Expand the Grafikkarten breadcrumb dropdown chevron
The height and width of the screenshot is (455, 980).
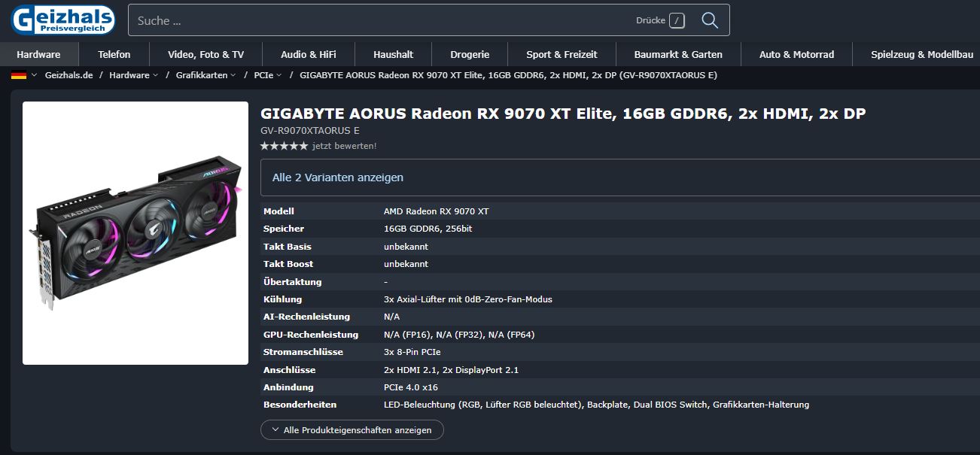(x=235, y=75)
